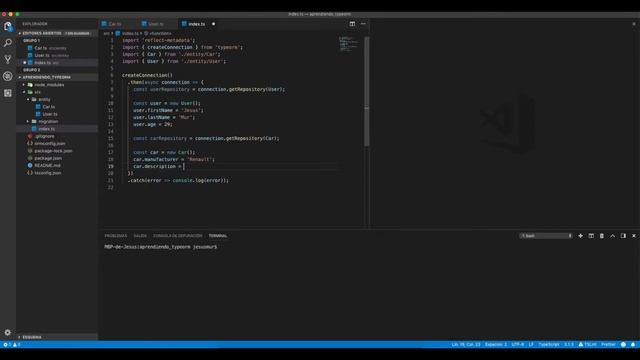The height and width of the screenshot is (360, 640).
Task: Open the Problemas panel tab
Action: pyautogui.click(x=116, y=236)
